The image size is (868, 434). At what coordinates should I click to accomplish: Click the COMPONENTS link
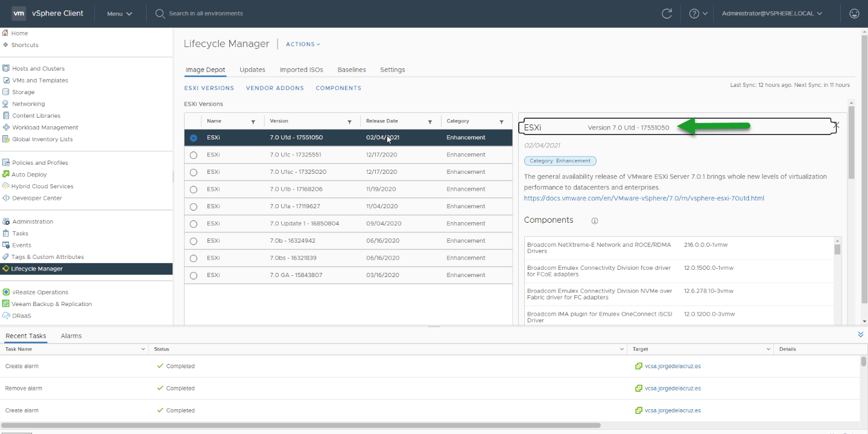pos(338,88)
